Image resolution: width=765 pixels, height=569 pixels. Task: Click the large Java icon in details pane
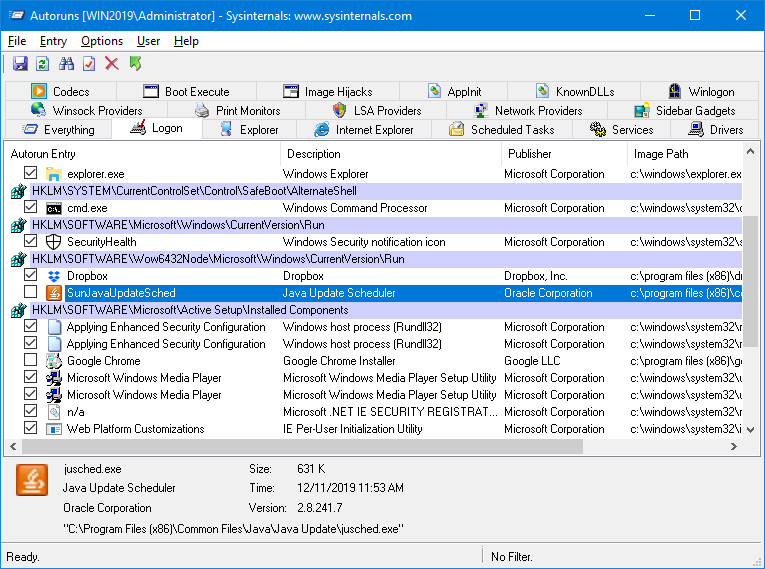pyautogui.click(x=32, y=480)
